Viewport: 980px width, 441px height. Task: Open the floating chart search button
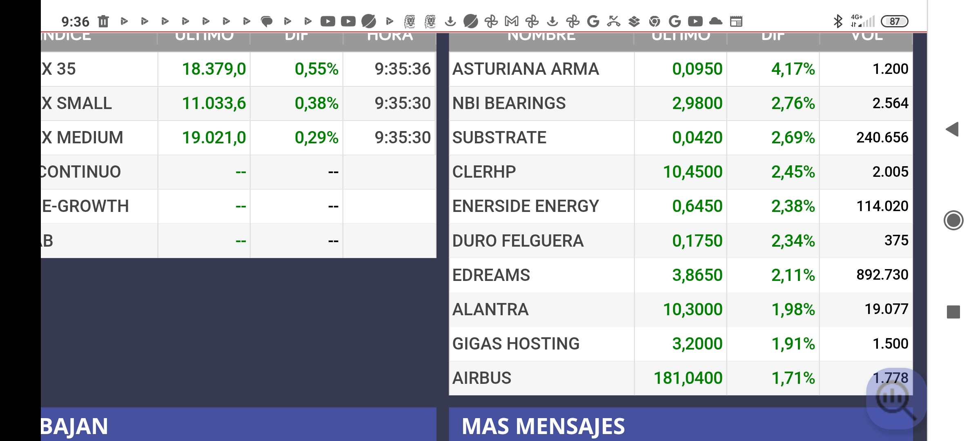896,399
